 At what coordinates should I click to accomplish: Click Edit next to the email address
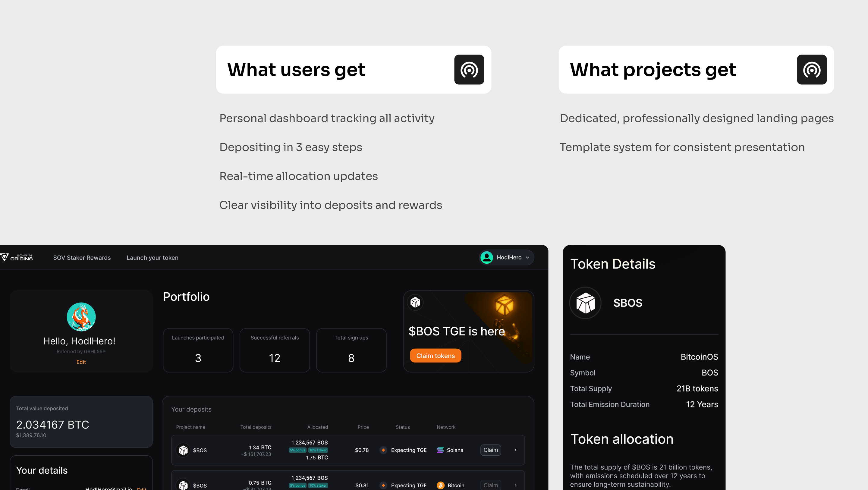[142, 489]
